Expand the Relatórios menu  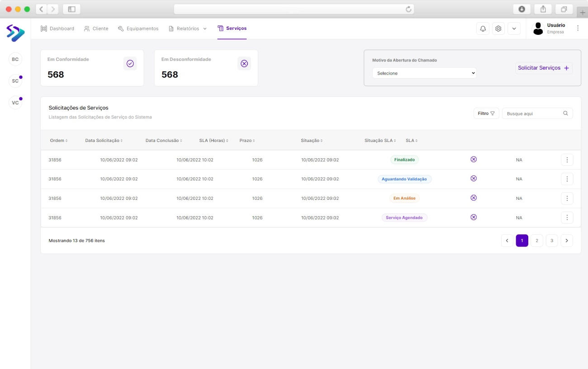188,28
